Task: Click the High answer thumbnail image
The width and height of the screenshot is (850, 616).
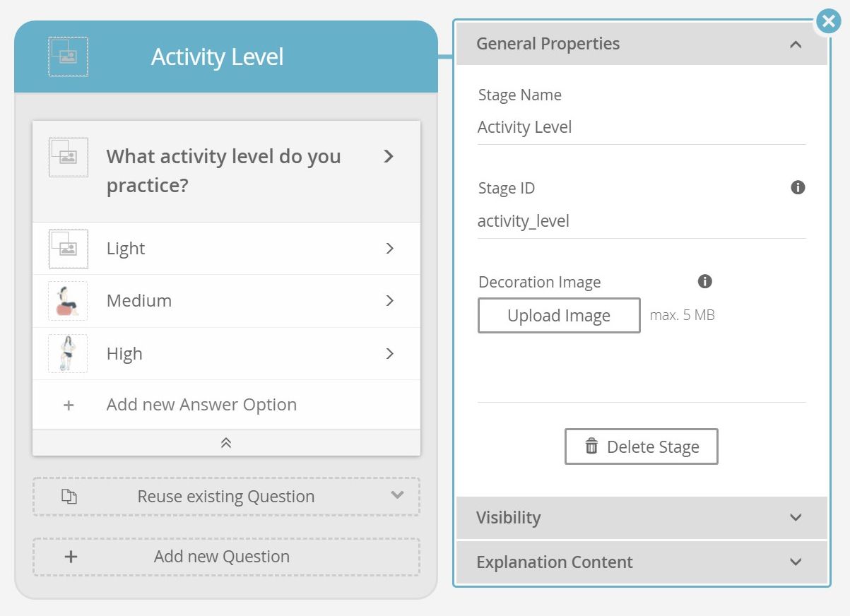Action: pos(69,353)
